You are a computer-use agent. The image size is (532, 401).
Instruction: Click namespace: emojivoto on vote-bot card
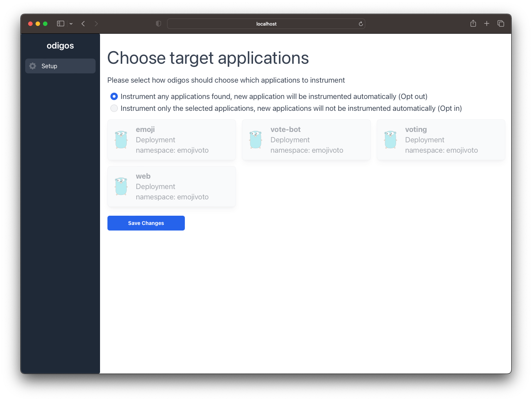click(x=307, y=150)
